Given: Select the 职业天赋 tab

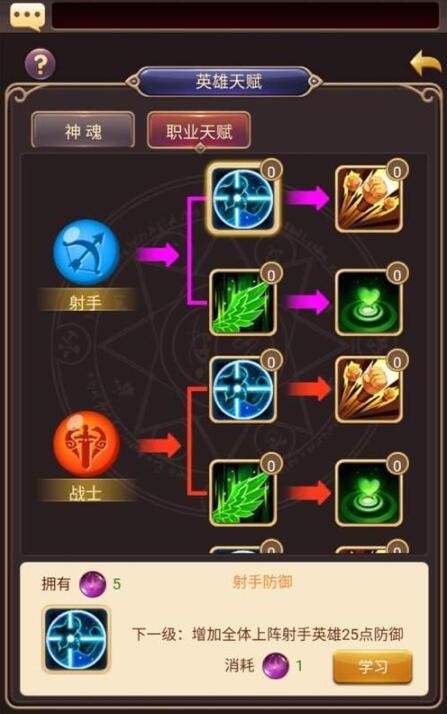Looking at the screenshot, I should coord(199,131).
